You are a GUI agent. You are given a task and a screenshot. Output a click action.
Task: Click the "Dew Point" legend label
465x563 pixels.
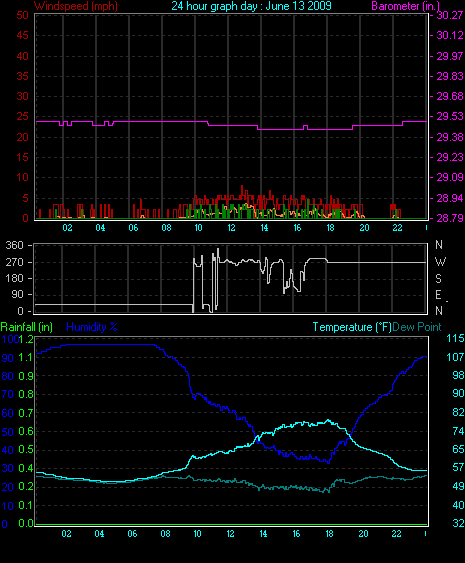(x=417, y=327)
